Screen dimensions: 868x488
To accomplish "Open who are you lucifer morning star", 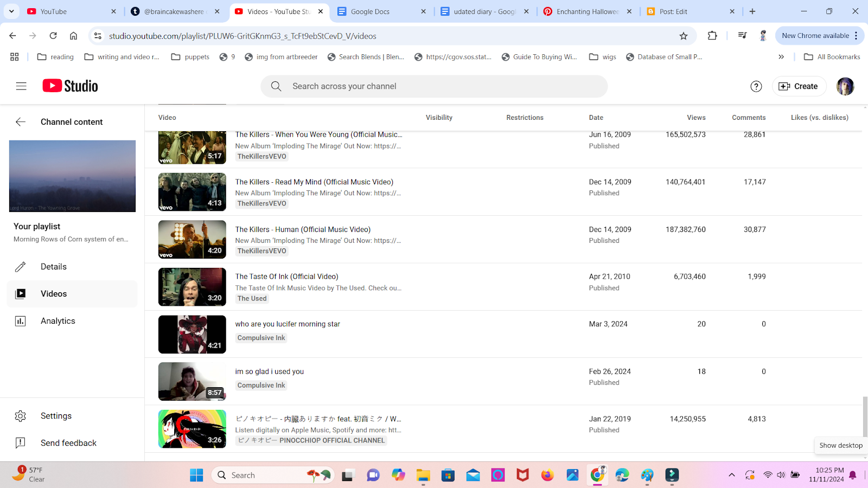I will (x=288, y=324).
